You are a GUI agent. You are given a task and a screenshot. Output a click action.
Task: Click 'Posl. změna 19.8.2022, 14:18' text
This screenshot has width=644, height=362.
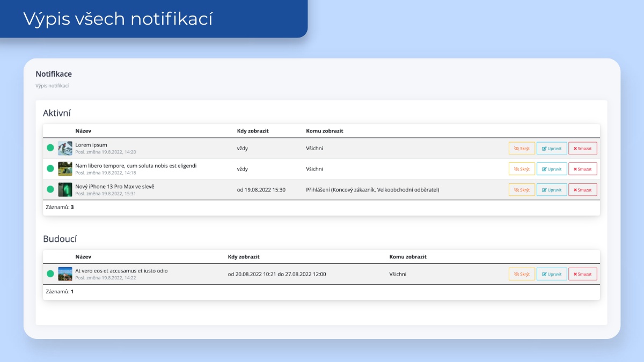[106, 173]
